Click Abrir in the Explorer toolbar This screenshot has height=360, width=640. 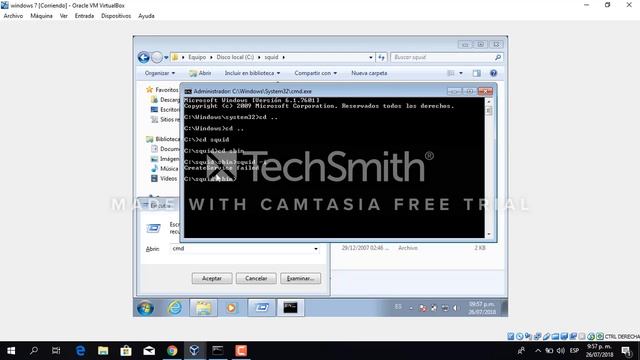click(200, 73)
